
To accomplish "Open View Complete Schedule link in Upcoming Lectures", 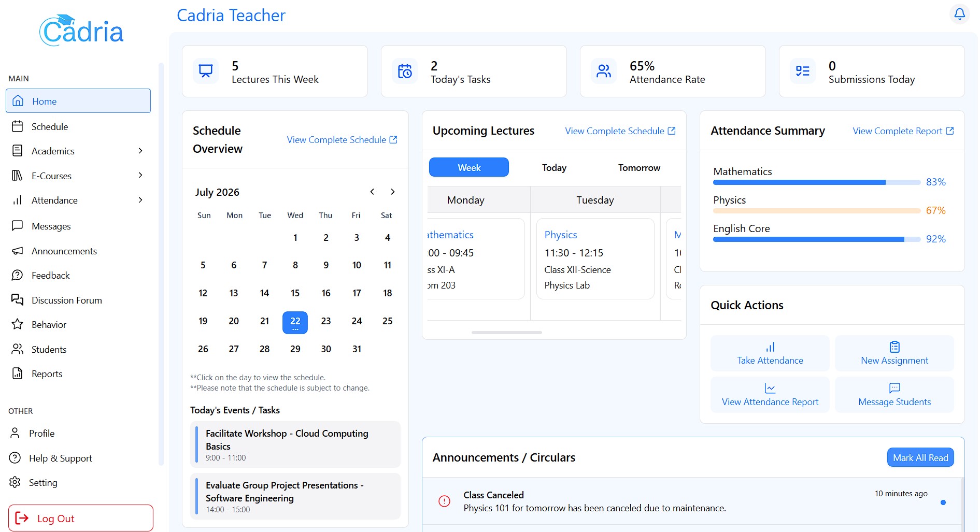I will tap(620, 131).
